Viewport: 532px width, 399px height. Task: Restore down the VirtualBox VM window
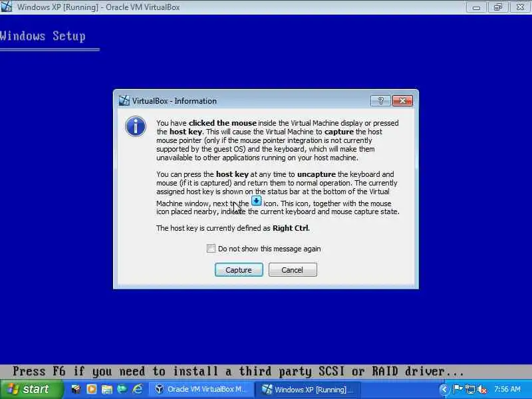click(x=498, y=7)
